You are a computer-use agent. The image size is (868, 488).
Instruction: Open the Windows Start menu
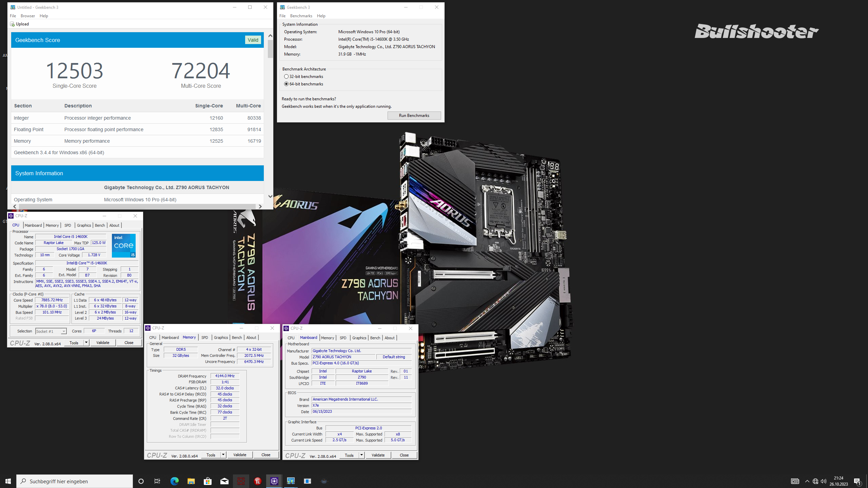coord(8,481)
